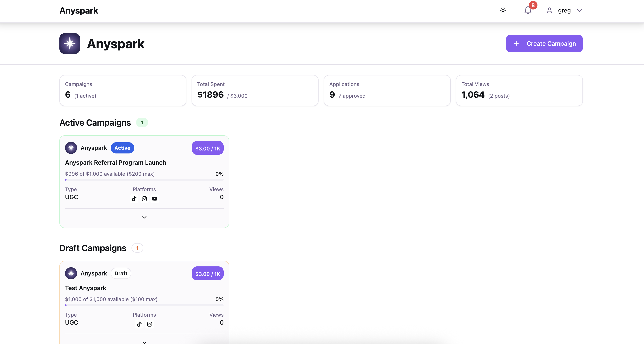Click the Instagram icon on the draft campaign
644x344 pixels.
[x=150, y=324]
